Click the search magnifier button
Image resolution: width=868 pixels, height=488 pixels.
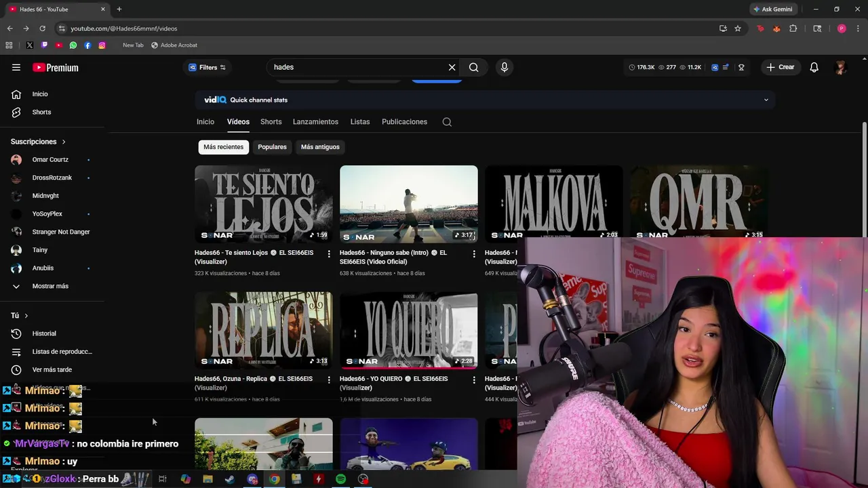pos(474,67)
